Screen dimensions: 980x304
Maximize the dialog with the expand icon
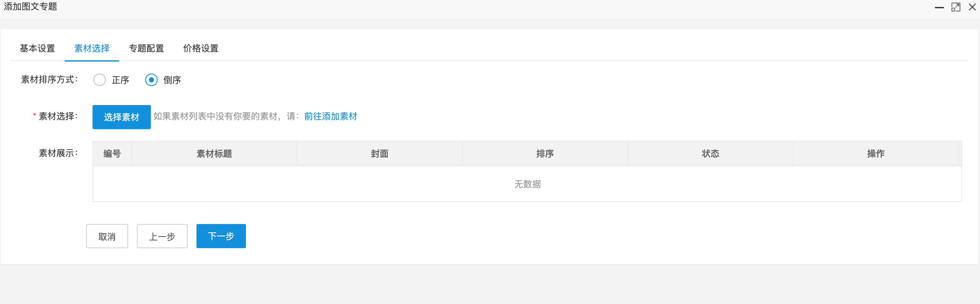pos(956,7)
